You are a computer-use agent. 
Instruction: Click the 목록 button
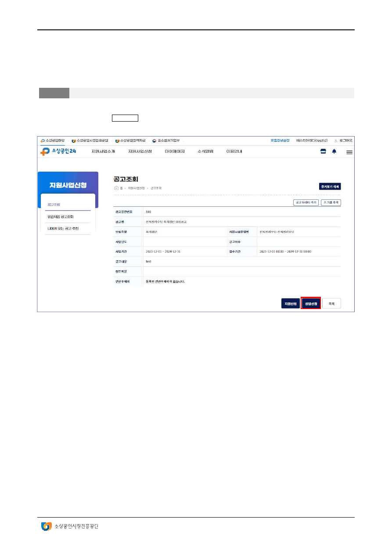[331, 304]
